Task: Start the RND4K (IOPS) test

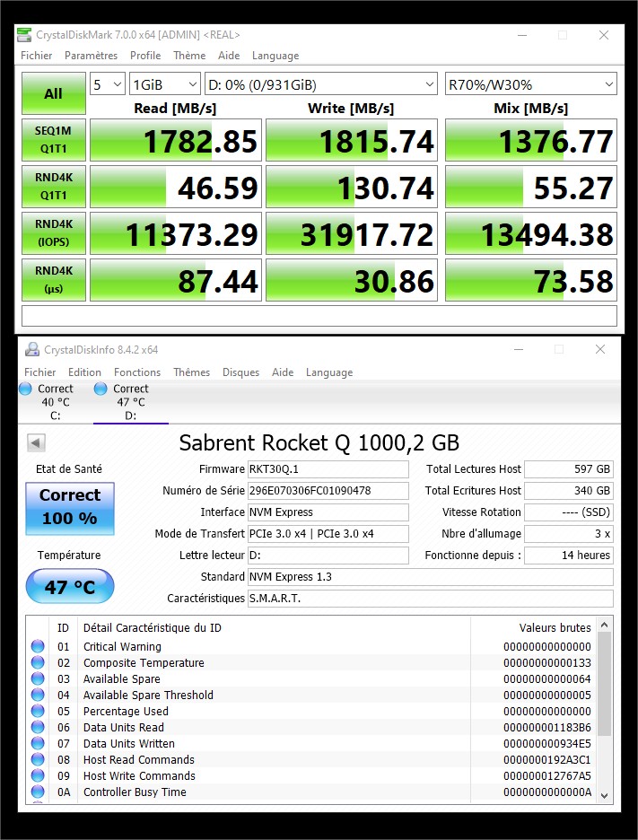Action: point(54,233)
